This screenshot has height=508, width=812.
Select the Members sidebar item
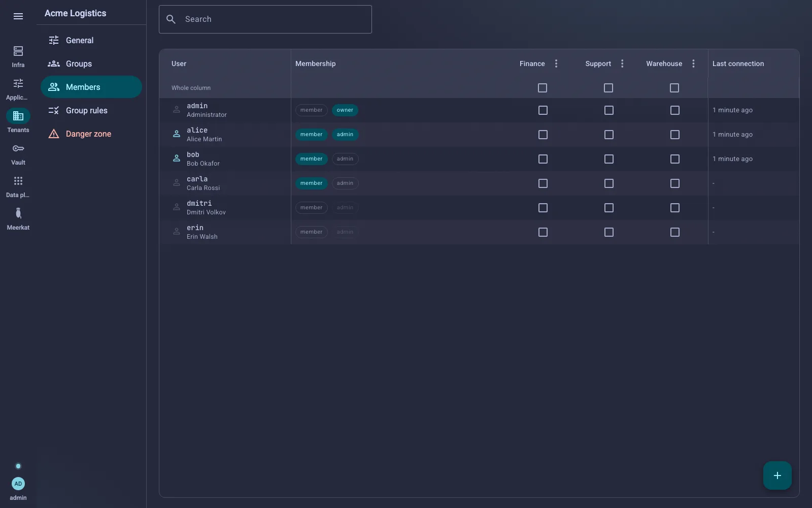[x=91, y=87]
